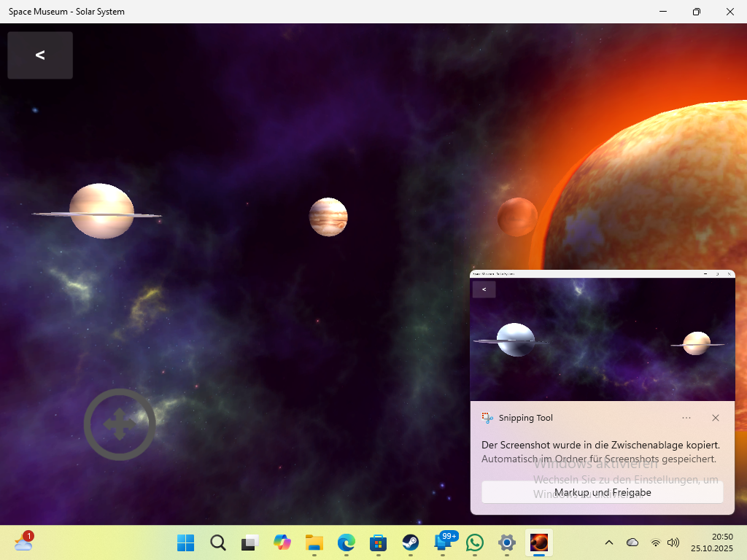Select the striped Jupiter planet
The image size is (747, 560).
[x=328, y=217]
